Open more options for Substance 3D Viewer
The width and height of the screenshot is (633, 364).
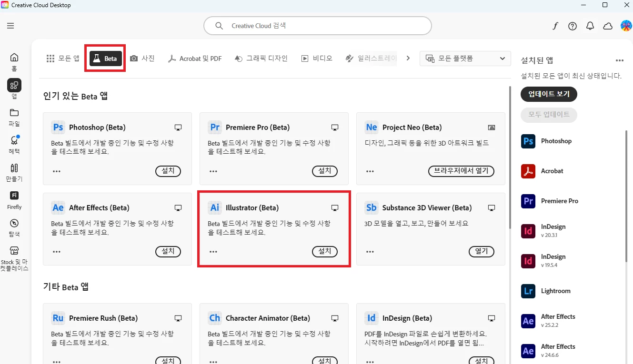click(370, 252)
